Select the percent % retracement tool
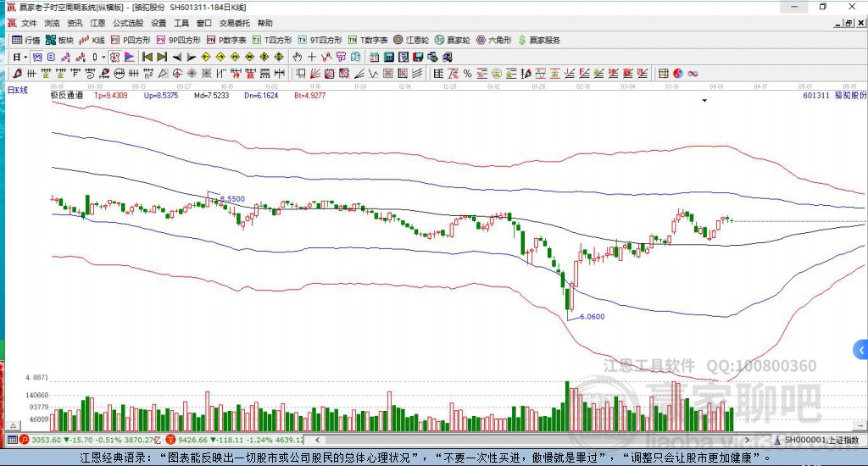Image resolution: width=868 pixels, height=466 pixels. click(x=467, y=74)
